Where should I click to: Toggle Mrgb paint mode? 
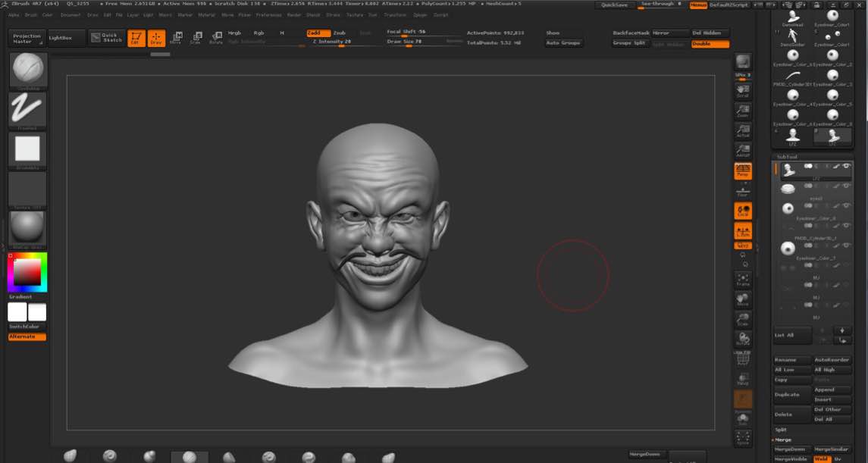click(x=235, y=33)
